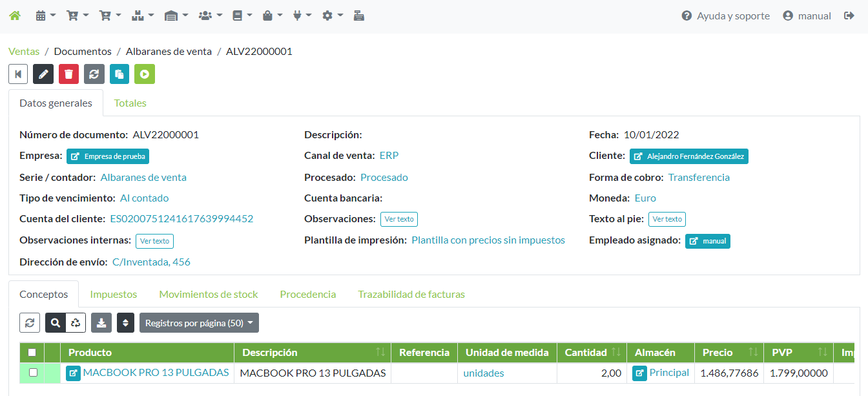This screenshot has height=396, width=868.
Task: Open the Movimientos de stock tab
Action: click(208, 294)
